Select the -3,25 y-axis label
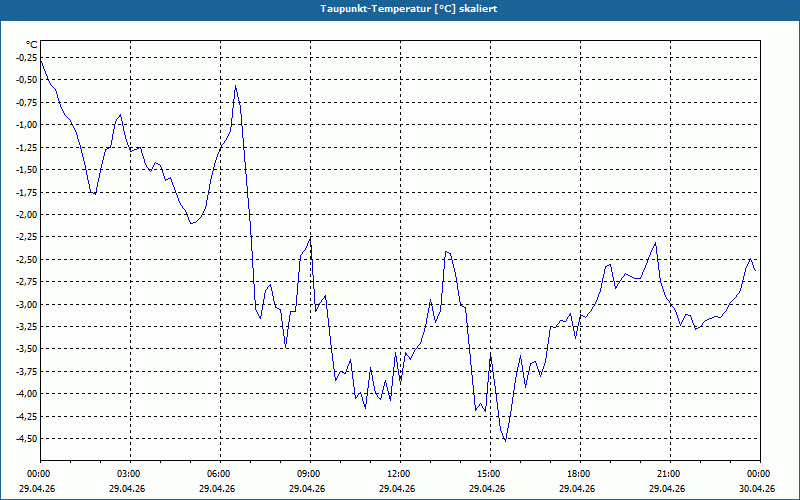This screenshot has width=800, height=500. 27,327
